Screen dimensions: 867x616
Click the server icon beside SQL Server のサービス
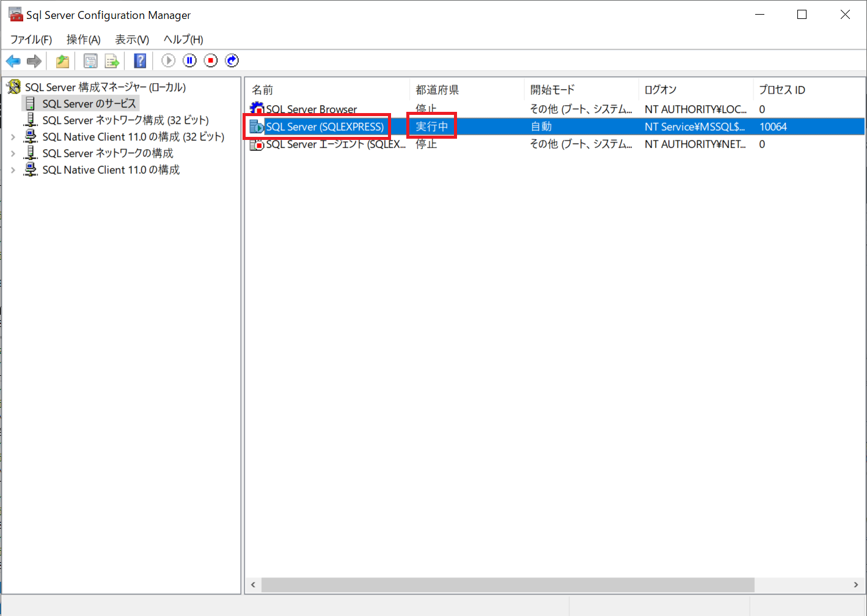click(30, 103)
